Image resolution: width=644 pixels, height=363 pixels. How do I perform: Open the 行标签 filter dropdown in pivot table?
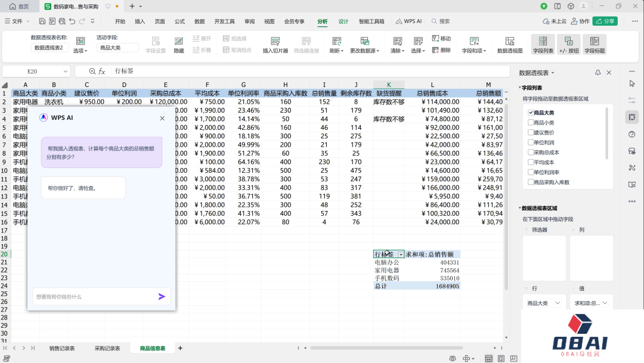401,255
